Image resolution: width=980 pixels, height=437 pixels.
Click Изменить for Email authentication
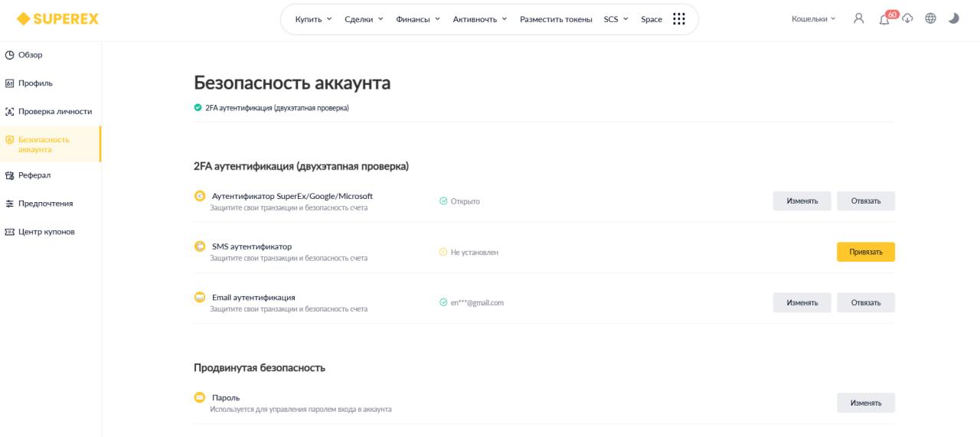(x=802, y=302)
